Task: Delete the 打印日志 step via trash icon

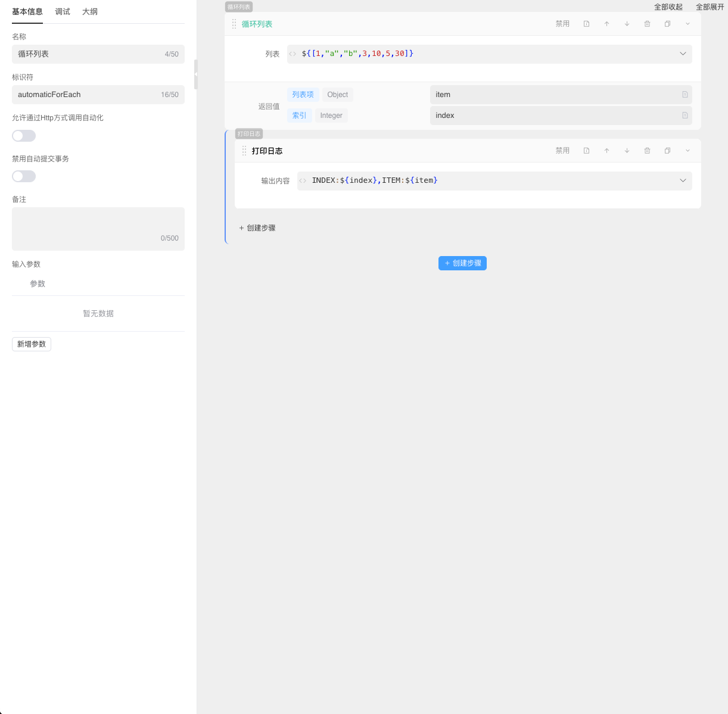Action: [647, 151]
